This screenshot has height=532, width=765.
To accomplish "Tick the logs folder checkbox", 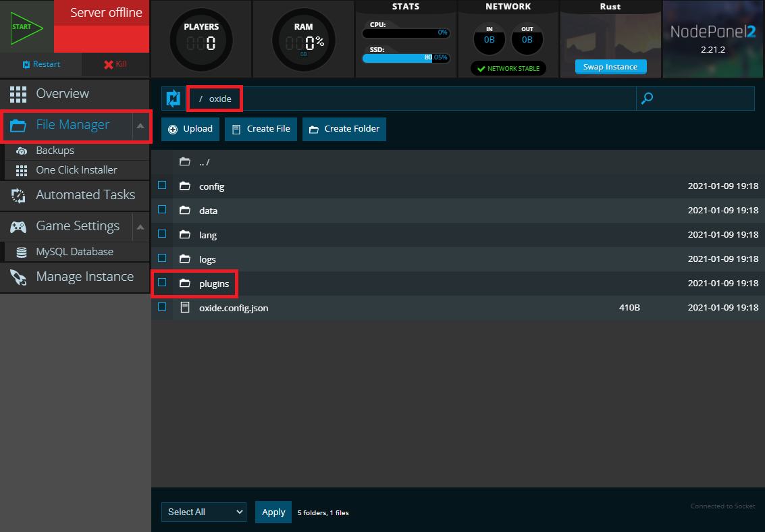I will (x=162, y=259).
